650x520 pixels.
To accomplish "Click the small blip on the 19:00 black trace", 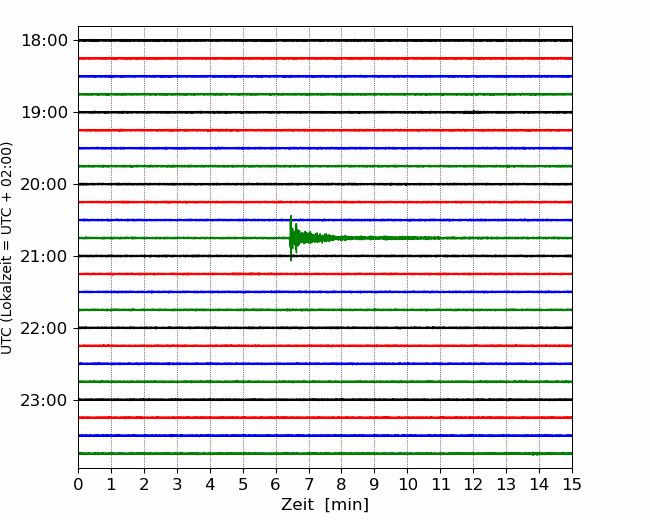I will [x=474, y=112].
